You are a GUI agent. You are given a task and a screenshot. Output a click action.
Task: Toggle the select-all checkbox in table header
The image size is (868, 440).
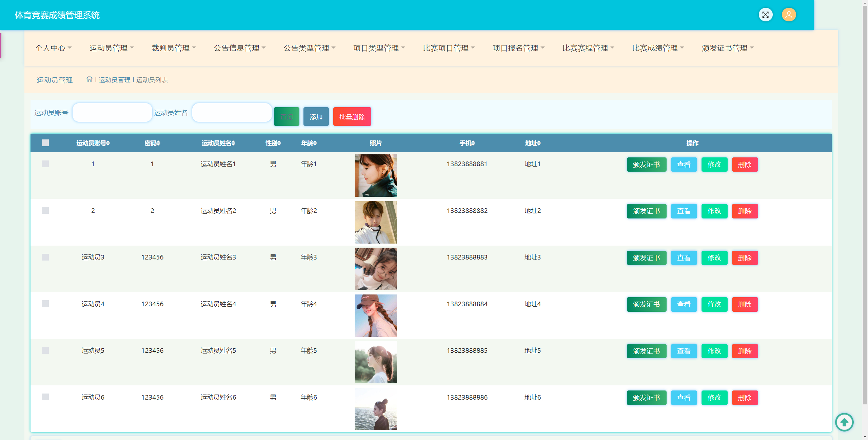[x=45, y=143]
